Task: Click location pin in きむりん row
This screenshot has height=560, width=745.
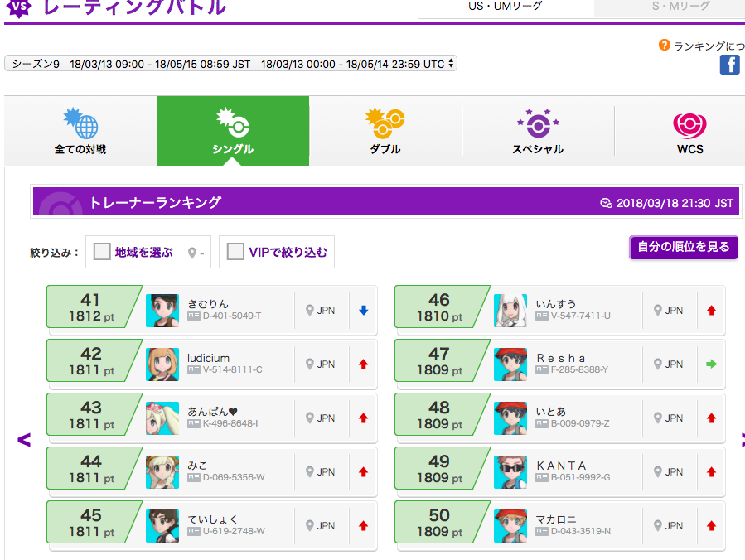Action: tap(310, 310)
